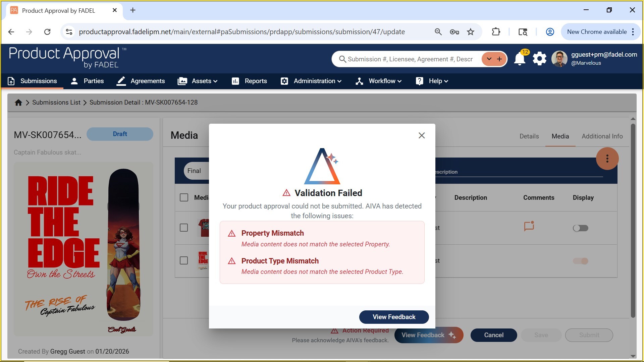Switch to the Details tab
This screenshot has height=362, width=644.
pyautogui.click(x=529, y=136)
